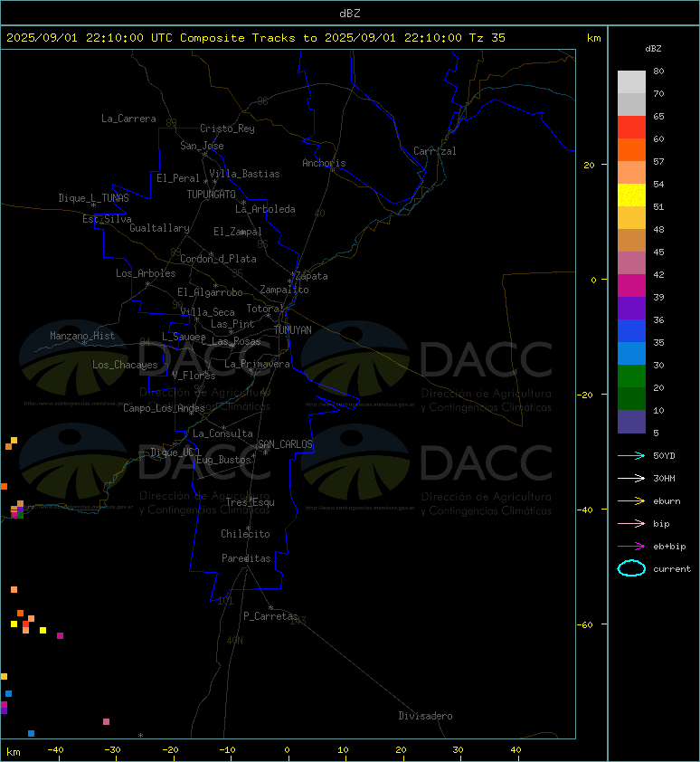Select the red 60 dBZ color swatch
Screen dimensions: 700x762
pyautogui.click(x=631, y=128)
